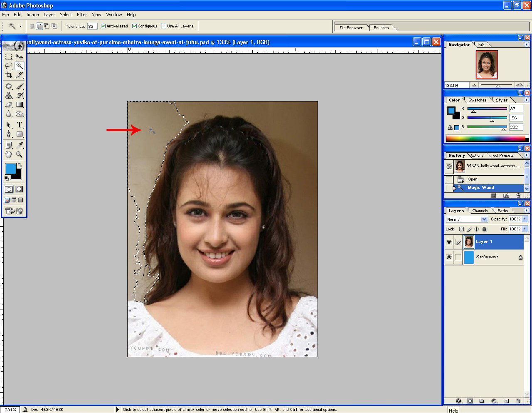
Task: Select the Crop tool
Action: coord(9,75)
